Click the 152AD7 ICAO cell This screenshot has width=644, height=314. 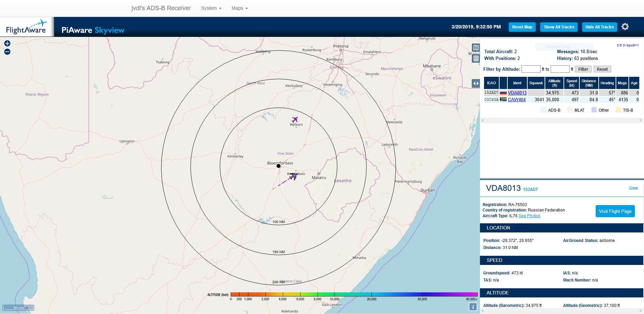491,93
